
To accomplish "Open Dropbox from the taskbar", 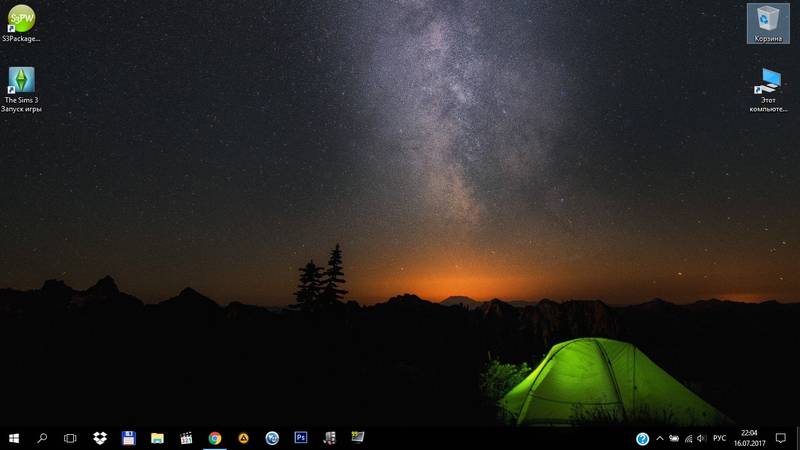I will pyautogui.click(x=100, y=438).
